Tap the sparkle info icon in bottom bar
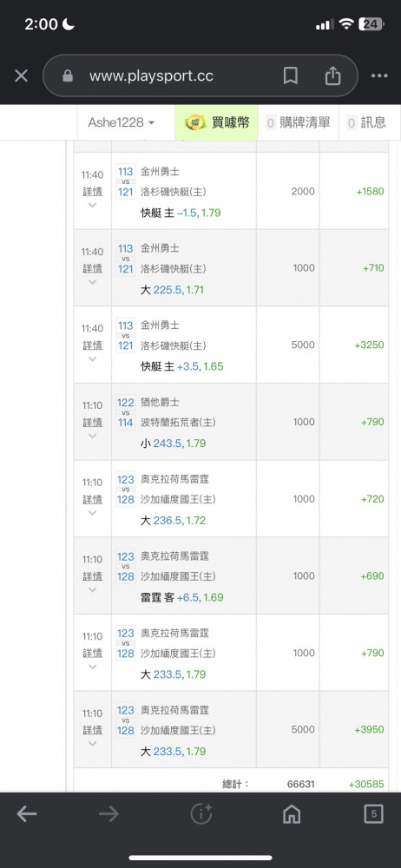Screen dimensions: 401x868 201,813
